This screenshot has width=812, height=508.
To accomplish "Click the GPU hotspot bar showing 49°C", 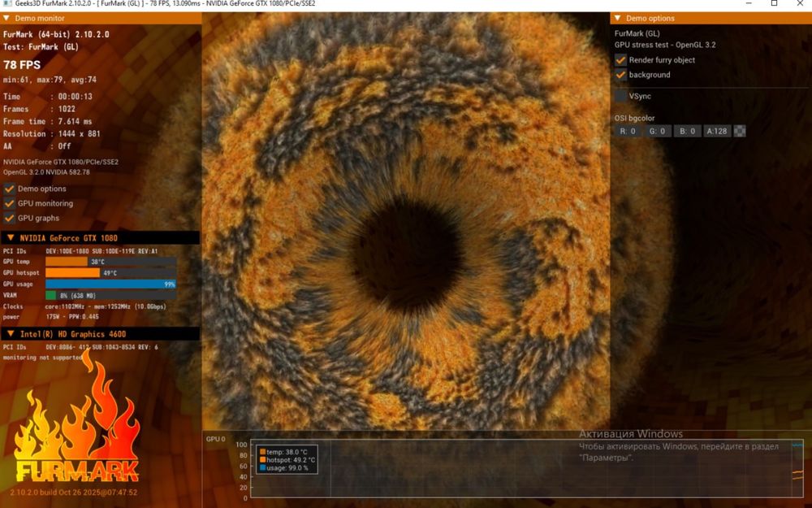I will (x=110, y=272).
